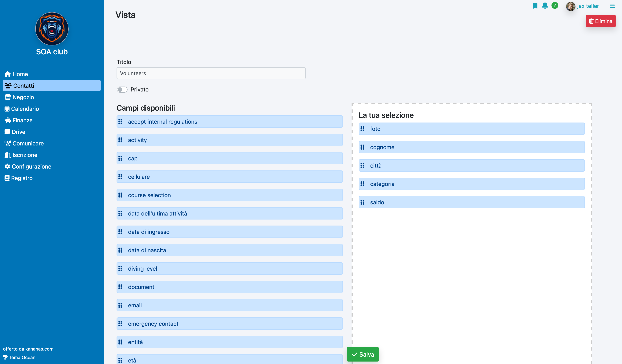Open the notifications bell
622x364 pixels.
point(545,5)
